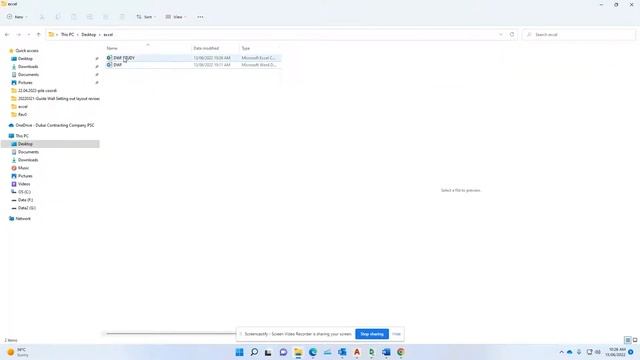Open the 22.04.2022 pile coordi folder
Image resolution: width=640 pixels, height=360 pixels.
coord(37,91)
